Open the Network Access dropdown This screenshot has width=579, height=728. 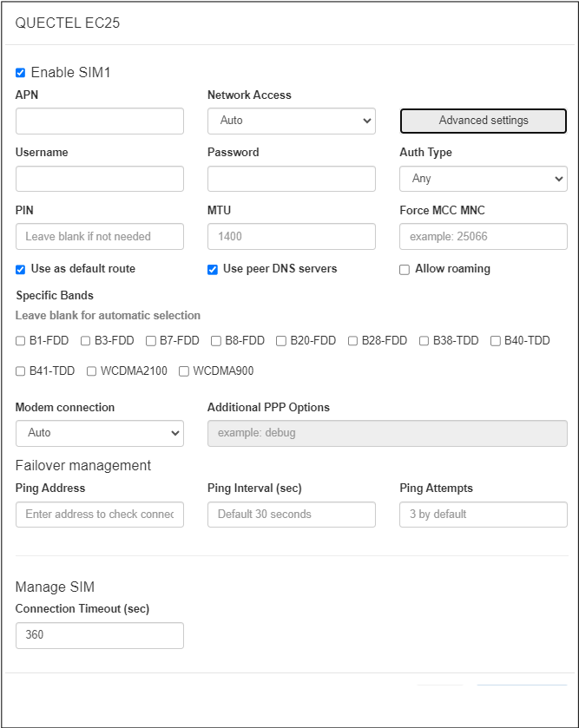291,121
